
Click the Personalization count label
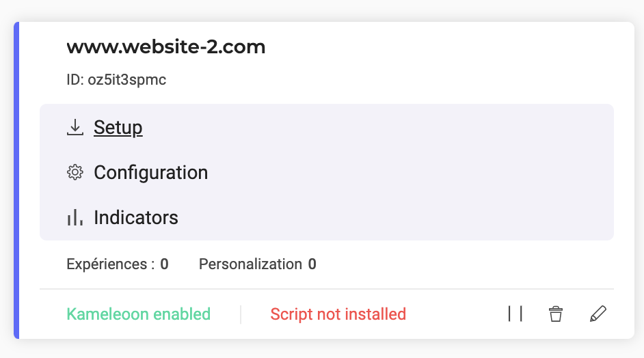click(250, 264)
